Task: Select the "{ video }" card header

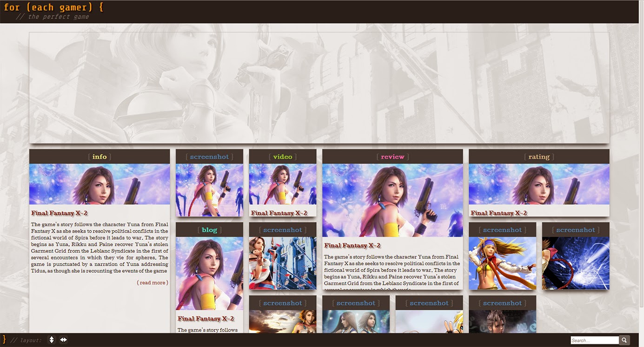Action: coord(283,157)
